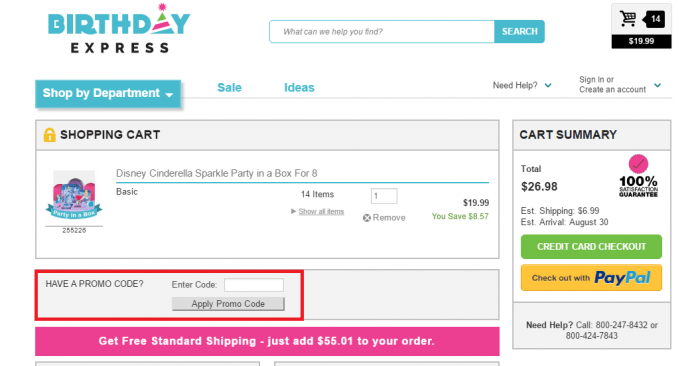Screen dimensions: 700x366
Task: Open the Cinderella Party in a Box thumbnail
Action: [74, 195]
